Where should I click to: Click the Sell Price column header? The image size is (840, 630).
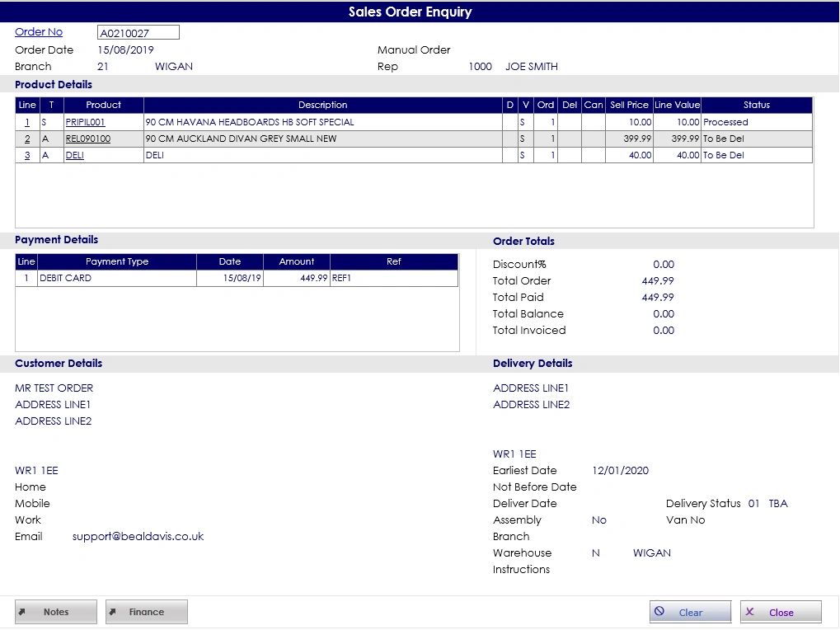pyautogui.click(x=629, y=106)
